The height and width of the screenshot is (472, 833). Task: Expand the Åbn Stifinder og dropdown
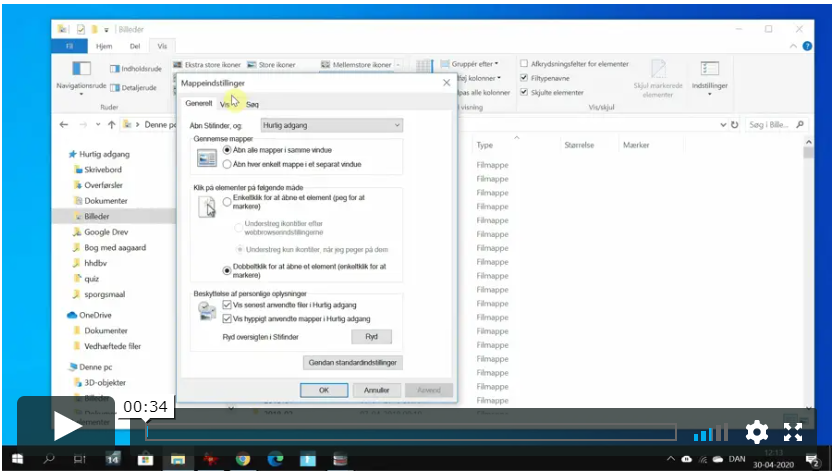(x=331, y=126)
